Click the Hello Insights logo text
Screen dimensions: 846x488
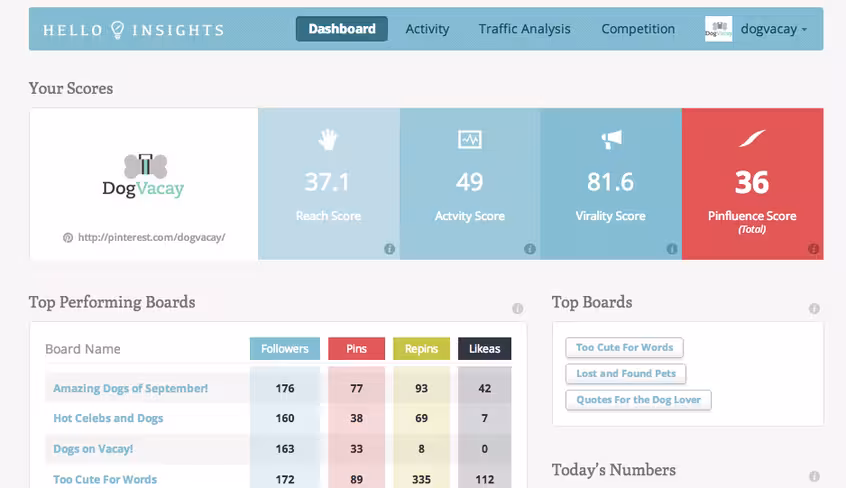point(133,30)
